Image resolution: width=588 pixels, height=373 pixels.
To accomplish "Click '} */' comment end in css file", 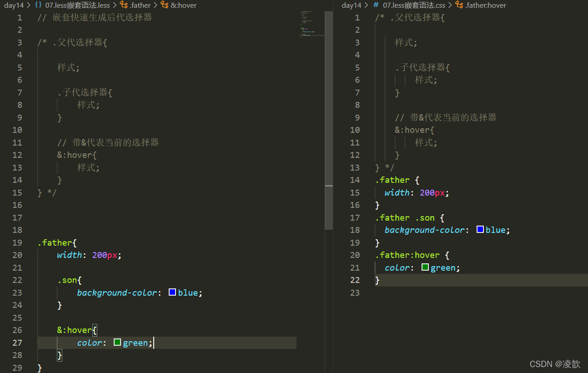I will (x=385, y=167).
